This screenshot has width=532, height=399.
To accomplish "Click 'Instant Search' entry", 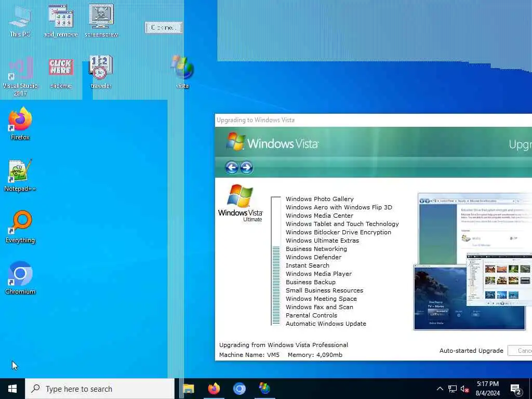I will [x=308, y=265].
